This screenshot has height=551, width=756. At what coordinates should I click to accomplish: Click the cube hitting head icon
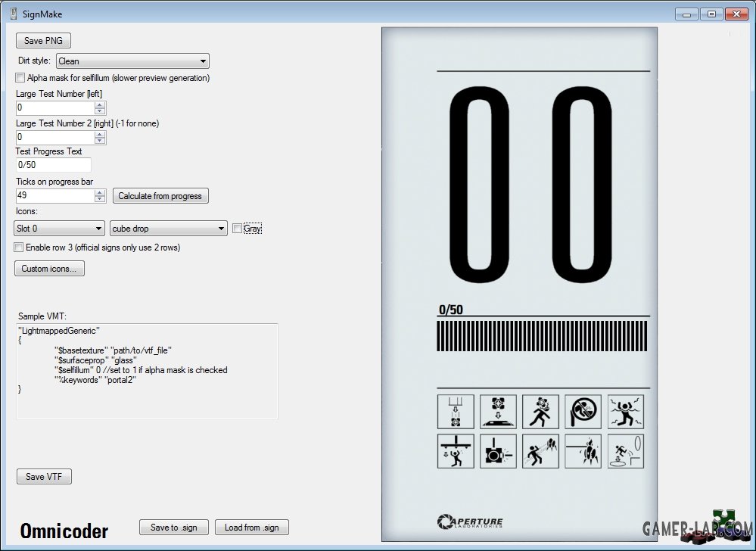[540, 412]
